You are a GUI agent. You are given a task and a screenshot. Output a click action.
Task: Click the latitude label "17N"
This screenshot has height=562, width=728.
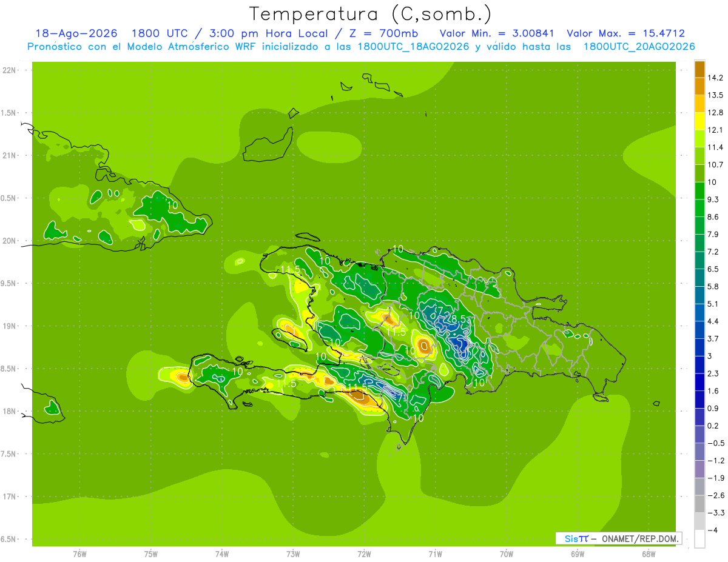pyautogui.click(x=8, y=497)
